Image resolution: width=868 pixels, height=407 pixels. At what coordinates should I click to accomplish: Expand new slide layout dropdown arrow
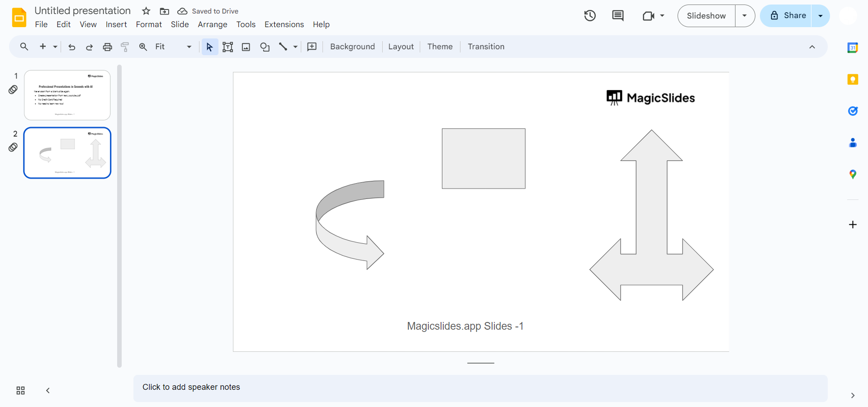click(55, 47)
